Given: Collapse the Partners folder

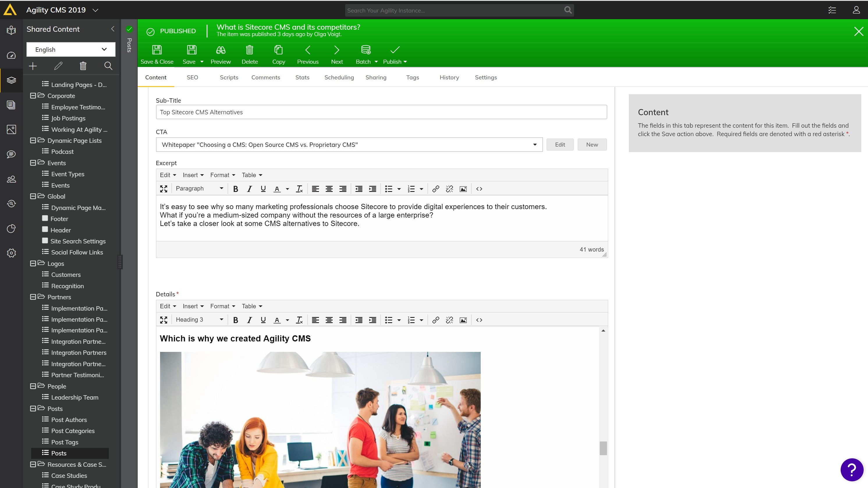Looking at the screenshot, I should click(x=33, y=297).
